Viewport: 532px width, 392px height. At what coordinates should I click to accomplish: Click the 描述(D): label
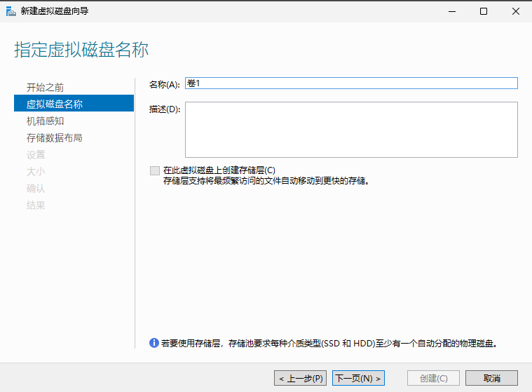tap(165, 109)
